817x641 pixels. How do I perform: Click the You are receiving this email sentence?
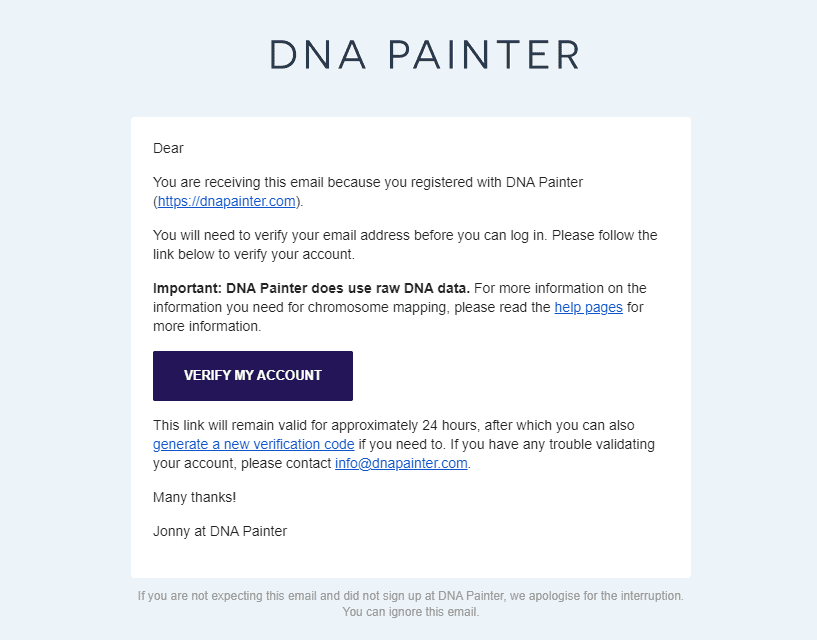pos(368,182)
